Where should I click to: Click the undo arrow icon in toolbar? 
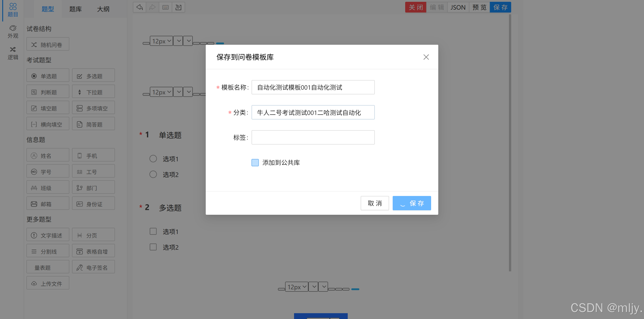(140, 7)
